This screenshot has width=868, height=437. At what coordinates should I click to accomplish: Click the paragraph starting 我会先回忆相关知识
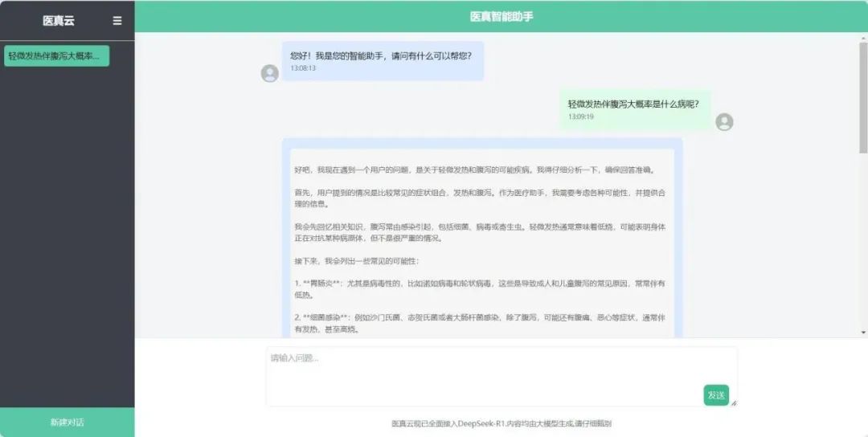(x=480, y=232)
